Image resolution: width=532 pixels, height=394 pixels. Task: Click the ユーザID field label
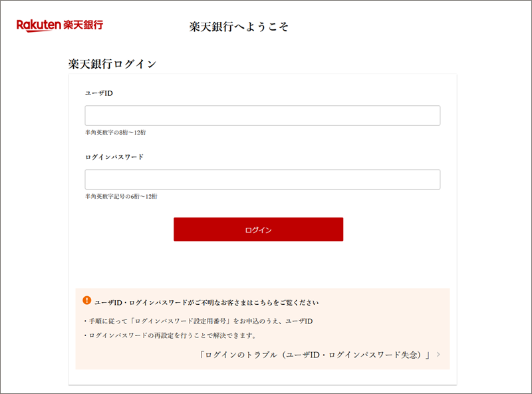pos(99,93)
